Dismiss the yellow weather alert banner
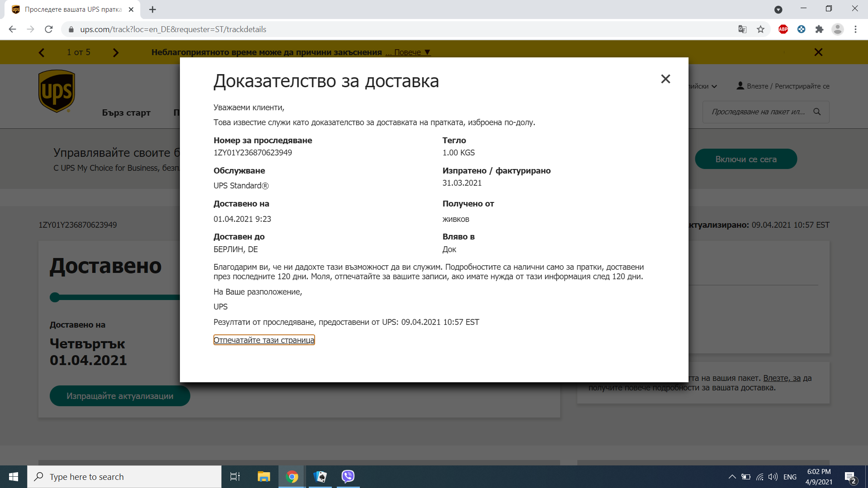This screenshot has width=868, height=488. (818, 52)
